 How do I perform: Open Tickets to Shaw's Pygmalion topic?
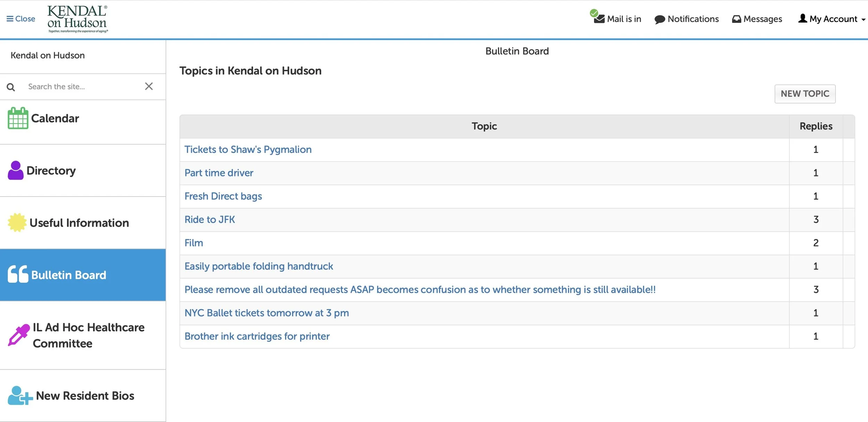[x=248, y=149]
